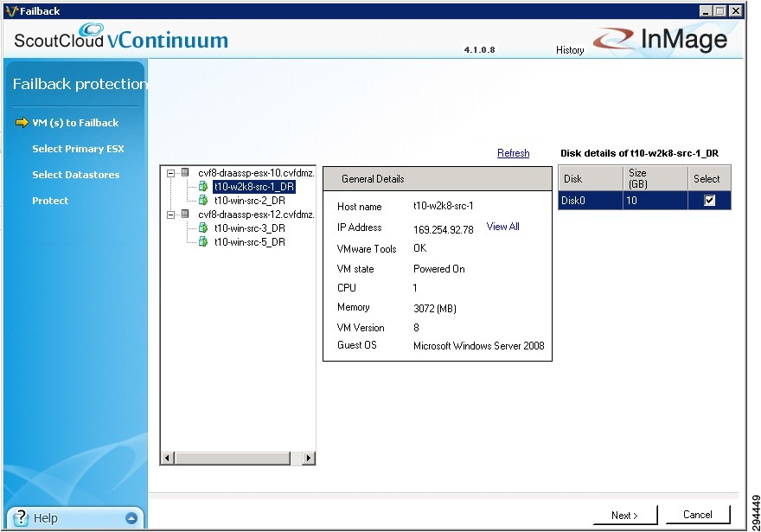Image resolution: width=761 pixels, height=532 pixels.
Task: Click the version number 4.1.0.8
Action: click(x=479, y=49)
